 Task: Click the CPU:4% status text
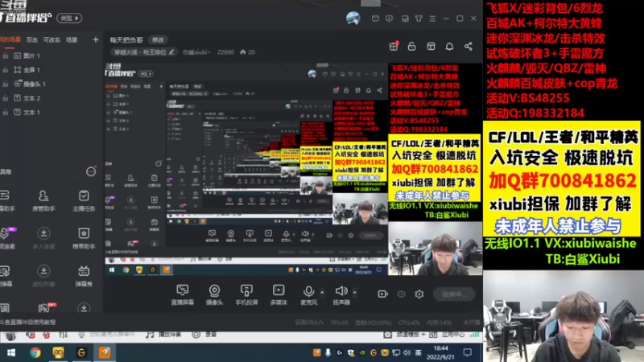(409, 323)
